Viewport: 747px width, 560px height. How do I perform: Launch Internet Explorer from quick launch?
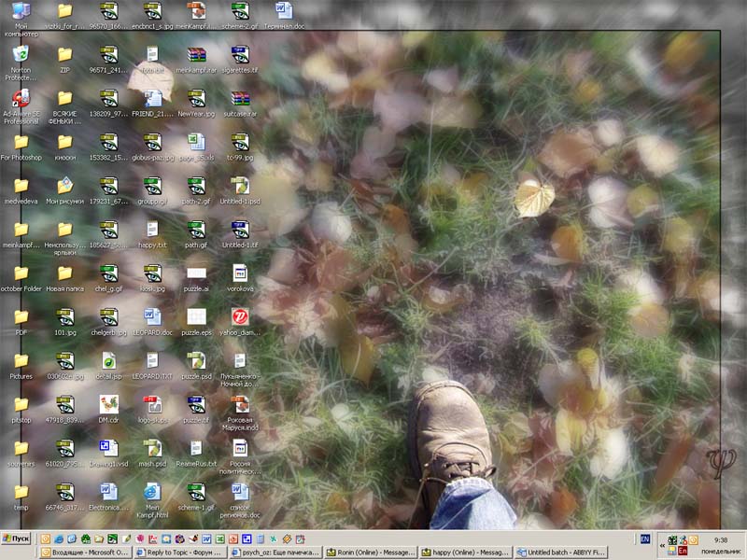click(x=59, y=539)
